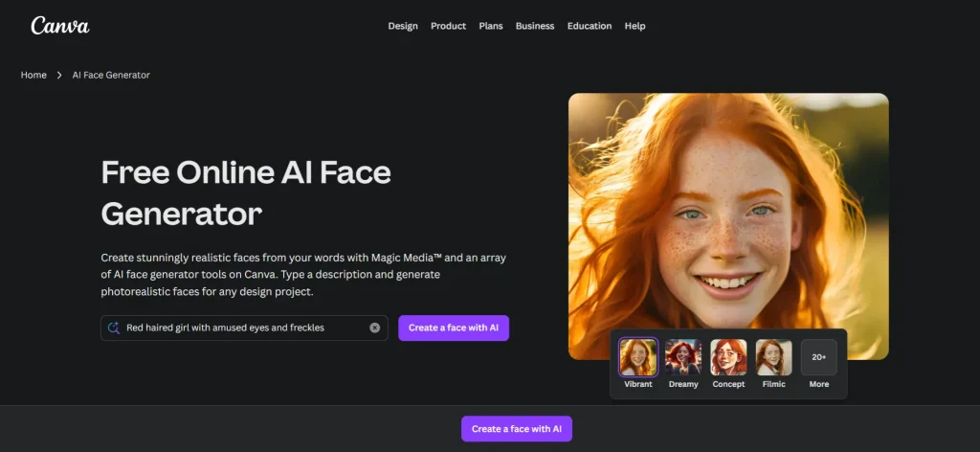Open the Design menu

click(403, 26)
